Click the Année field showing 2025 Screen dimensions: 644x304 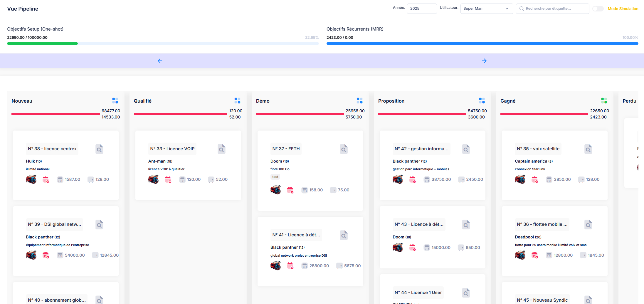[x=421, y=9]
